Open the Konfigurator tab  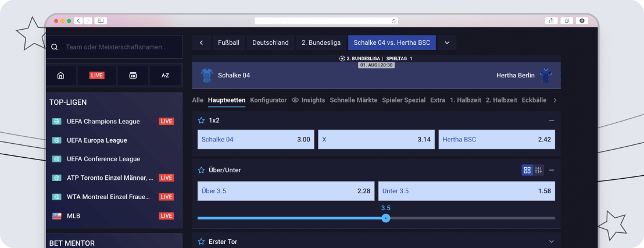coord(268,100)
